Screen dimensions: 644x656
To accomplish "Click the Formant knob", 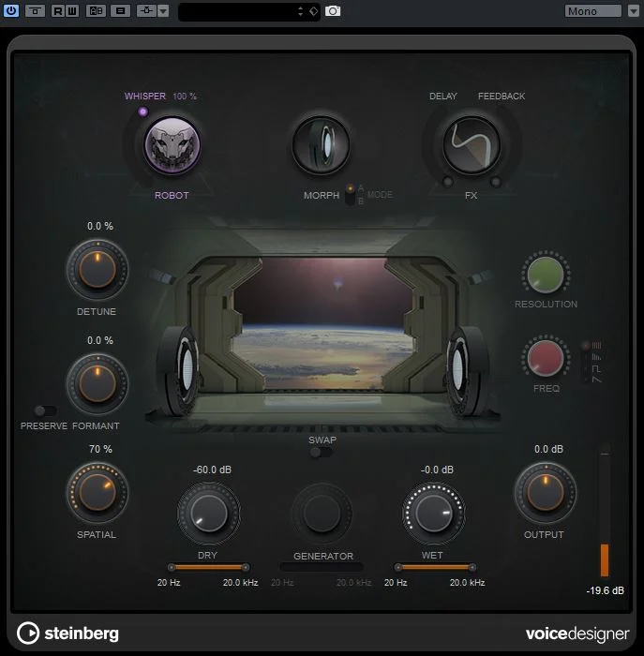I will tap(97, 383).
